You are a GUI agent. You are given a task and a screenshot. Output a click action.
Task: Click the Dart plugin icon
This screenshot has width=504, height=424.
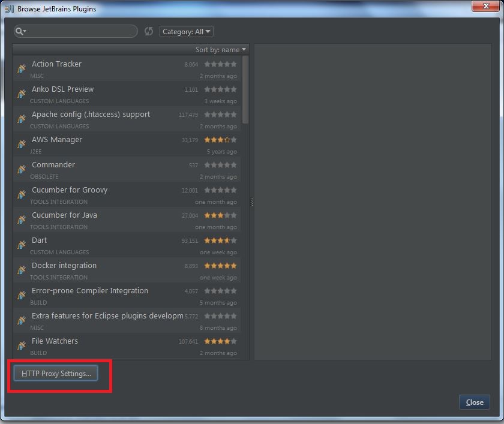[x=22, y=245]
